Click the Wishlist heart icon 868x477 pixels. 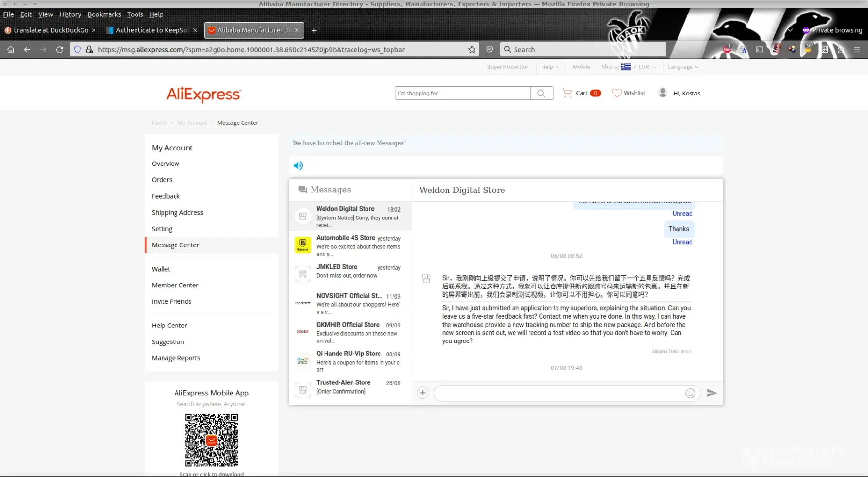[617, 93]
